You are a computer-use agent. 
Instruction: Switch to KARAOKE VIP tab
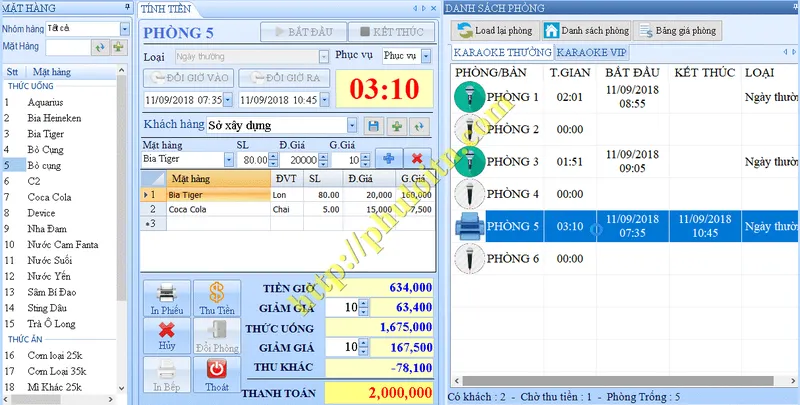[591, 53]
